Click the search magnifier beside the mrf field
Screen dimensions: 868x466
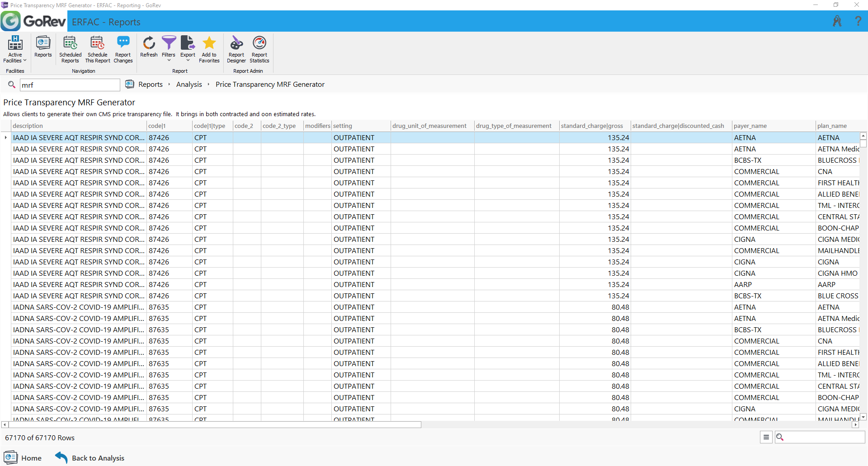12,85
